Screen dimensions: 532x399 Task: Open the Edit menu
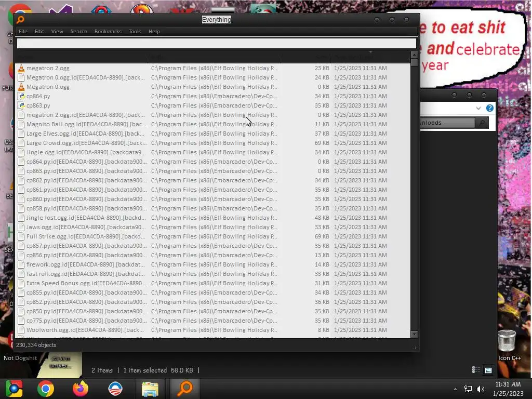pos(39,32)
